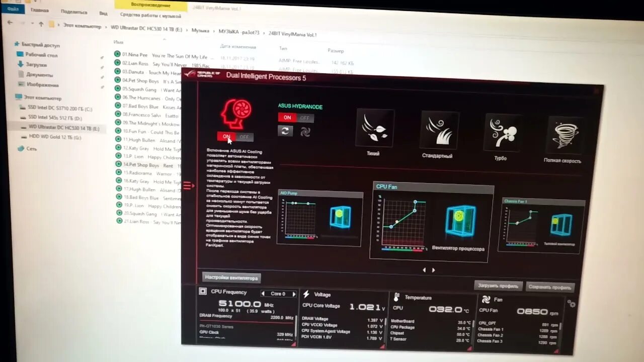Switch AI Cooling to ON
Screen dimensions: 644x362
pos(226,137)
